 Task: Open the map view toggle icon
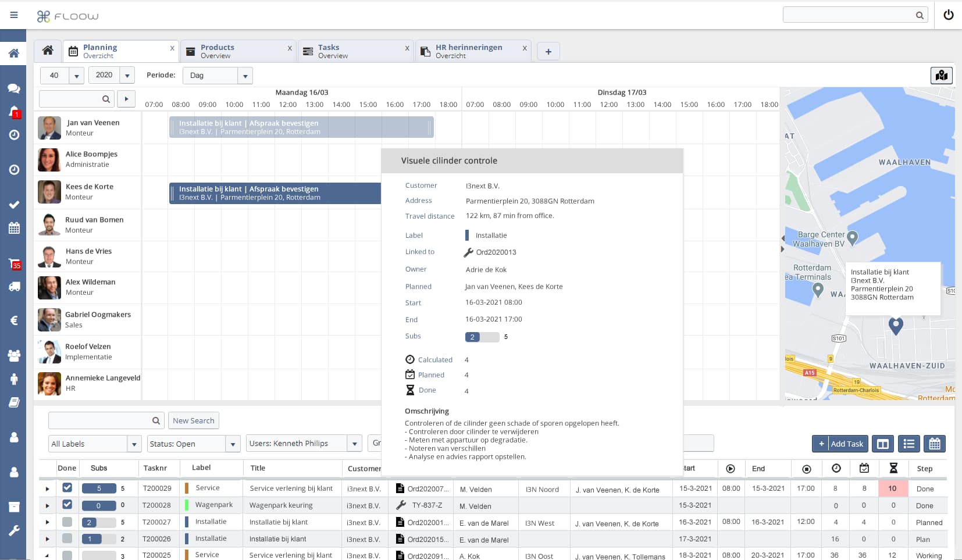click(941, 76)
